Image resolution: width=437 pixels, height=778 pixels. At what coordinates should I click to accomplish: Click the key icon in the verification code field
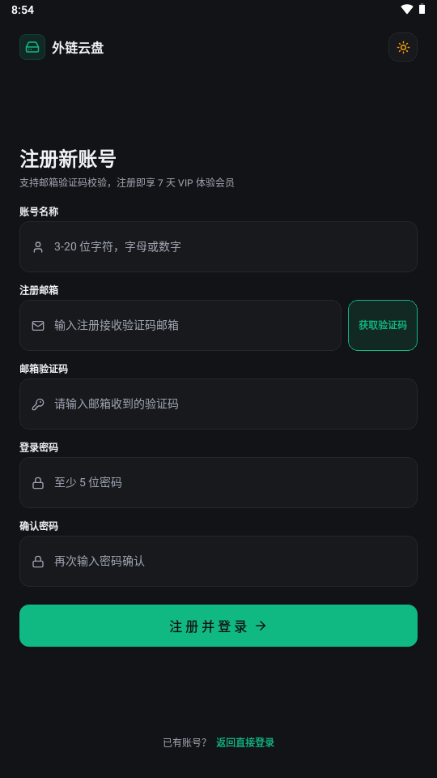pyautogui.click(x=38, y=404)
